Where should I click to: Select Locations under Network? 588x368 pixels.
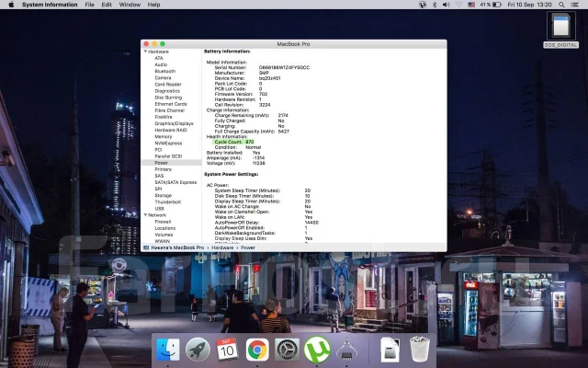point(165,228)
